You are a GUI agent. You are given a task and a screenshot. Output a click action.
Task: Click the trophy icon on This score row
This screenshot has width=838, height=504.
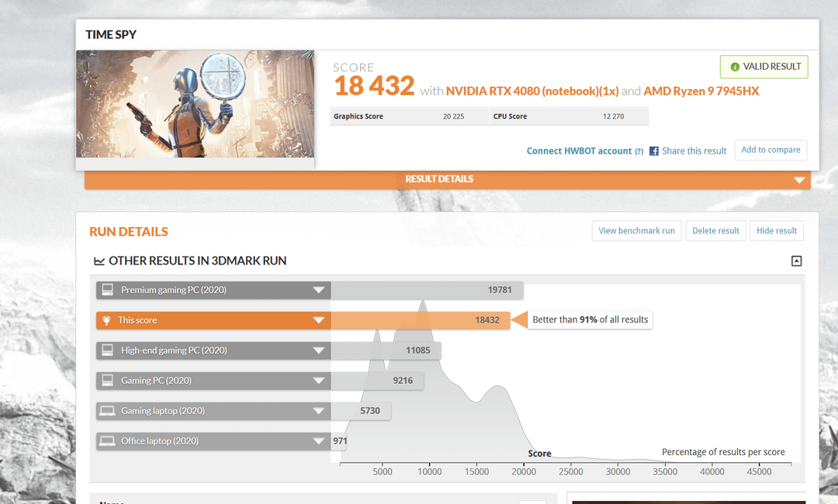tap(106, 320)
